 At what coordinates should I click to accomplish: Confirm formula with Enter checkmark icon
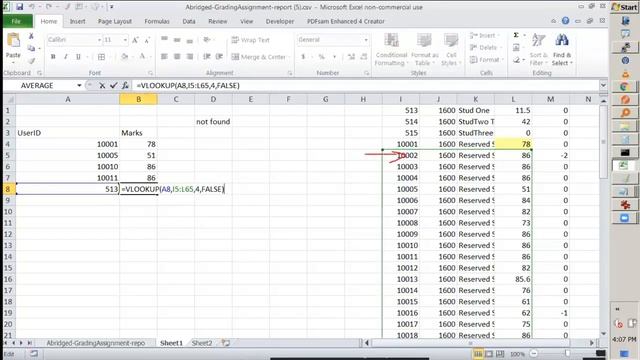[113, 85]
